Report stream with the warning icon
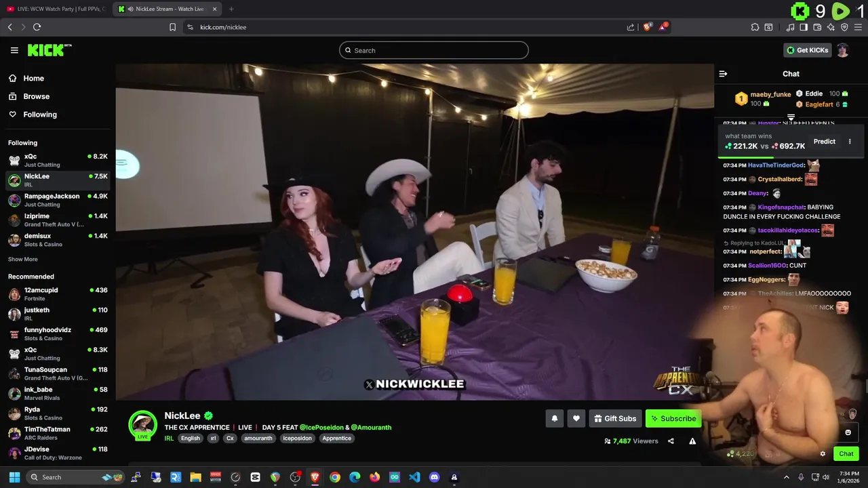The height and width of the screenshot is (488, 868). [x=692, y=441]
